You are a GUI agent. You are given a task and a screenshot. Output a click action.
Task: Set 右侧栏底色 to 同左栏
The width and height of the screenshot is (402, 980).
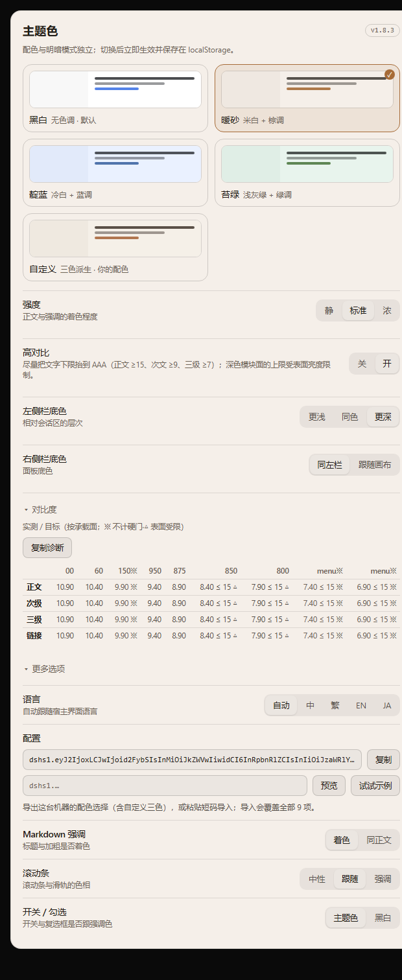tap(329, 465)
